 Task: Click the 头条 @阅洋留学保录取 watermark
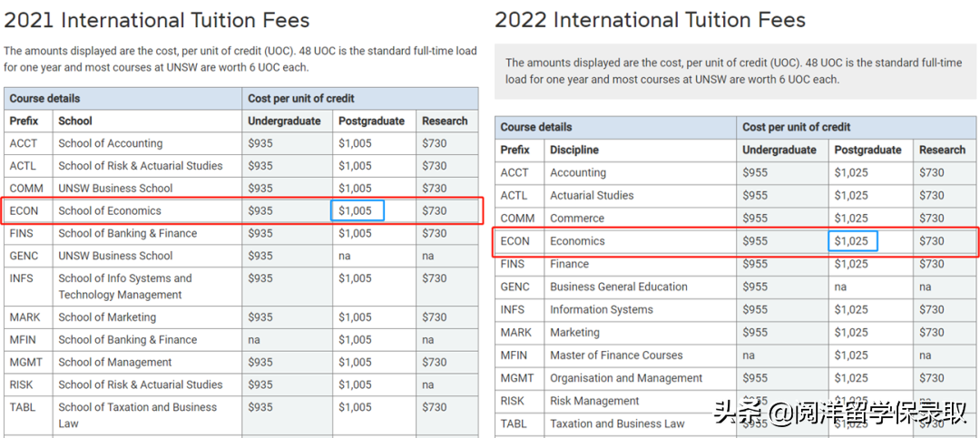[x=839, y=414]
